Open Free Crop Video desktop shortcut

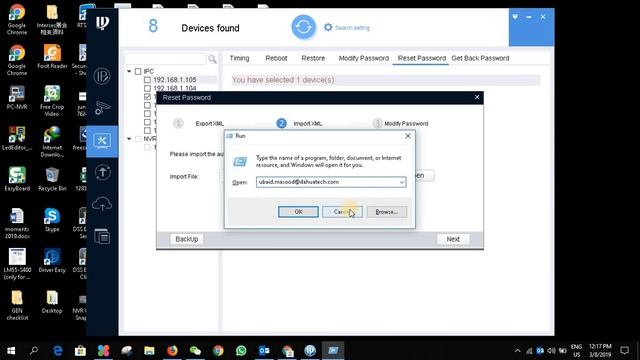(52, 101)
